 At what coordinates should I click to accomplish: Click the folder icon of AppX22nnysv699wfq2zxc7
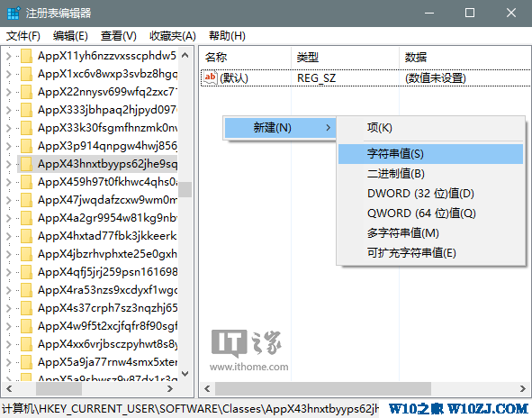pos(26,92)
